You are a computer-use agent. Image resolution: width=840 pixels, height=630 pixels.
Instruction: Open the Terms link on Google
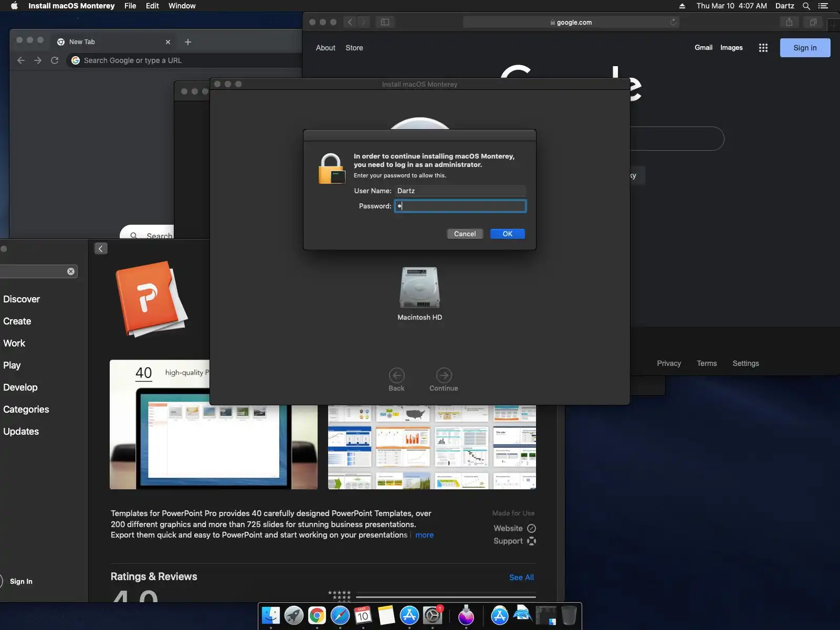click(x=707, y=363)
